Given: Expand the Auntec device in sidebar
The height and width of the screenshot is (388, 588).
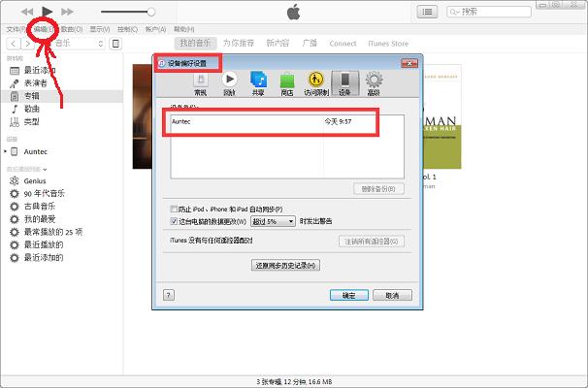Looking at the screenshot, I should pyautogui.click(x=5, y=151).
